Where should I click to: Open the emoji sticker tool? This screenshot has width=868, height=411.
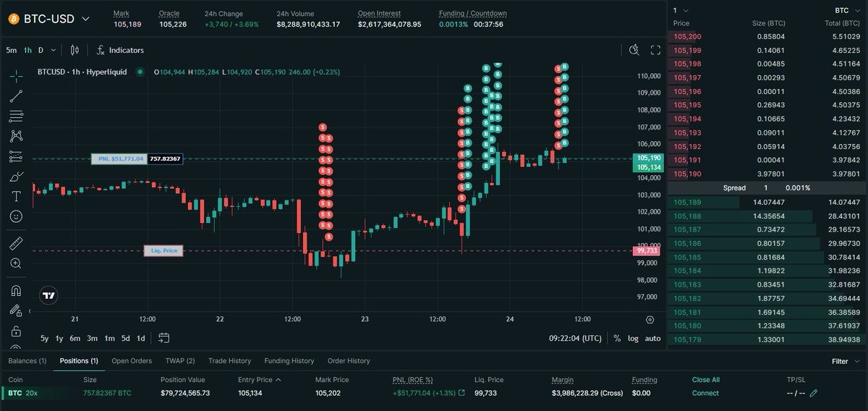click(x=16, y=216)
